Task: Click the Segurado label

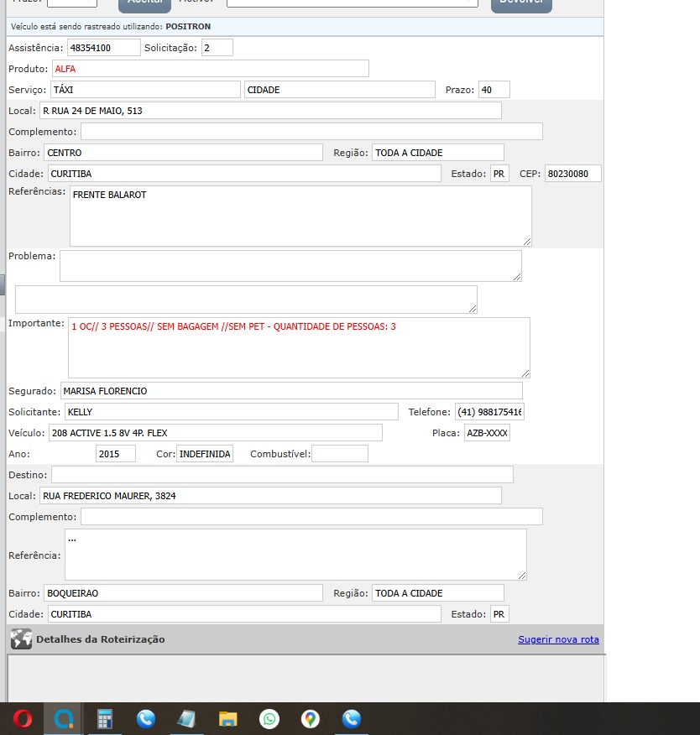Action: pos(32,391)
